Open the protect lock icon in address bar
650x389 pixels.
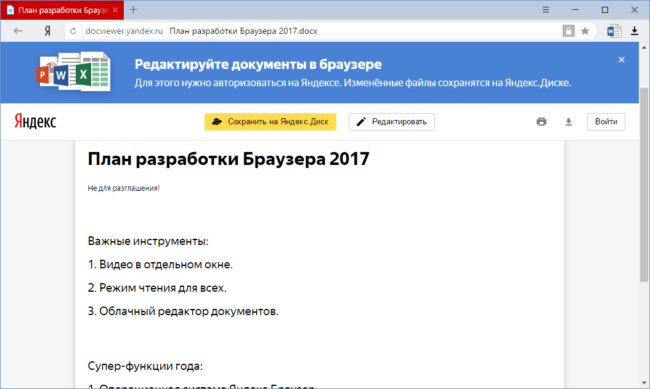(568, 31)
